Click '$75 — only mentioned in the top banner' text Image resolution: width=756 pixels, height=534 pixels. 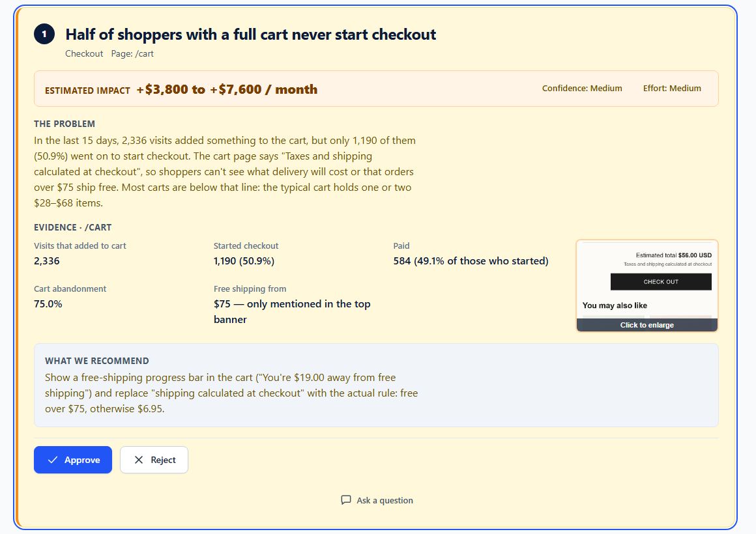click(x=292, y=311)
